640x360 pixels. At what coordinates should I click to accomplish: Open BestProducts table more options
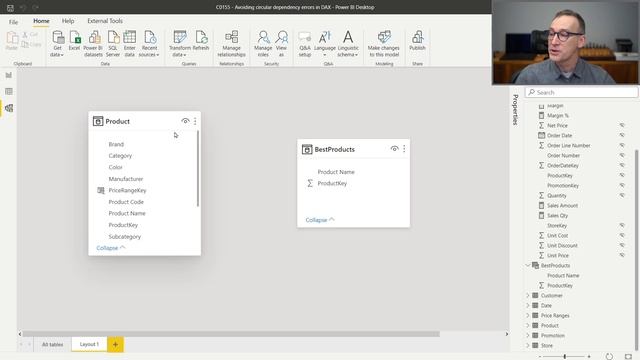point(404,149)
